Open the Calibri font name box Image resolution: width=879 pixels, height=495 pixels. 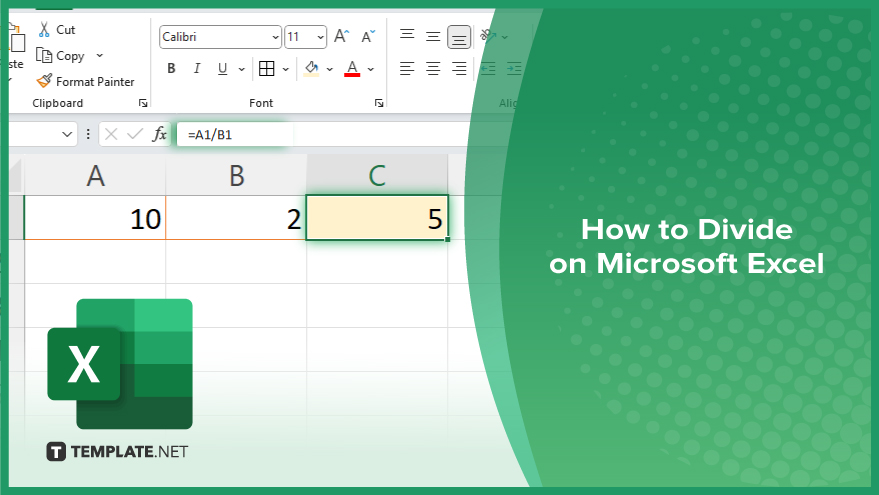pyautogui.click(x=220, y=37)
